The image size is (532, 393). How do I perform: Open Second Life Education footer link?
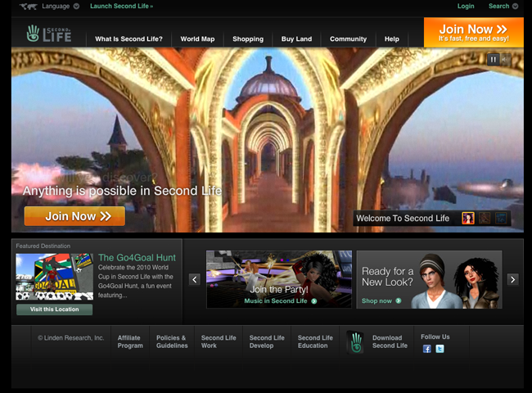tap(315, 341)
